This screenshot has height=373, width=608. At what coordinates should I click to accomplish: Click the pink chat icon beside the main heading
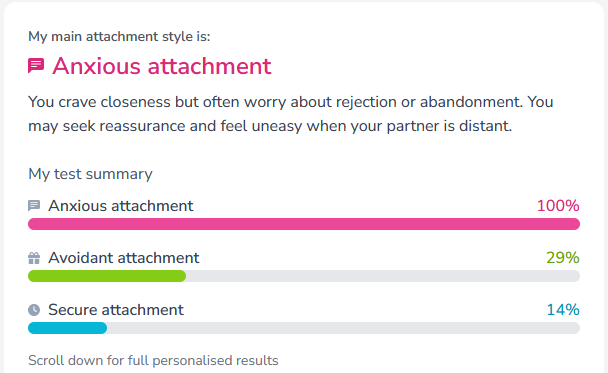click(x=36, y=66)
